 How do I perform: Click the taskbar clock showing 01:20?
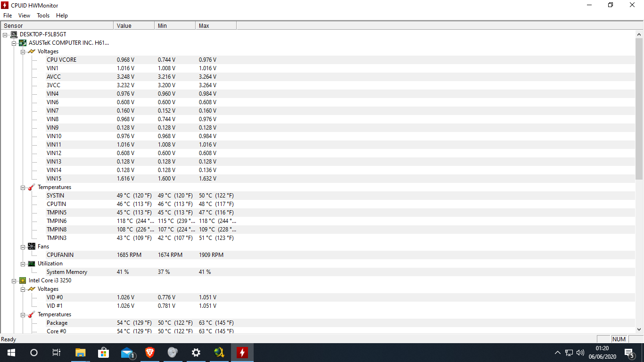(602, 353)
